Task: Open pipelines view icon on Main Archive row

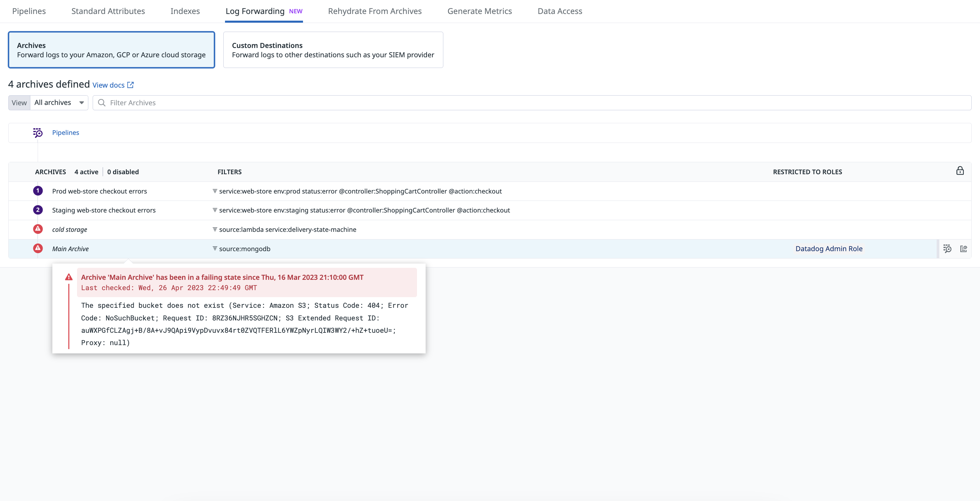Action: (x=947, y=249)
